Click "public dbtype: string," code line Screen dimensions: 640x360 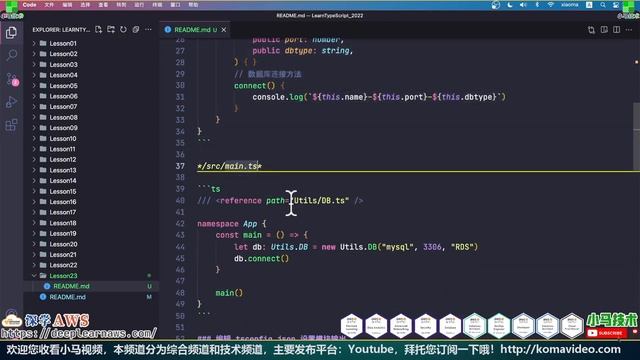(302, 51)
